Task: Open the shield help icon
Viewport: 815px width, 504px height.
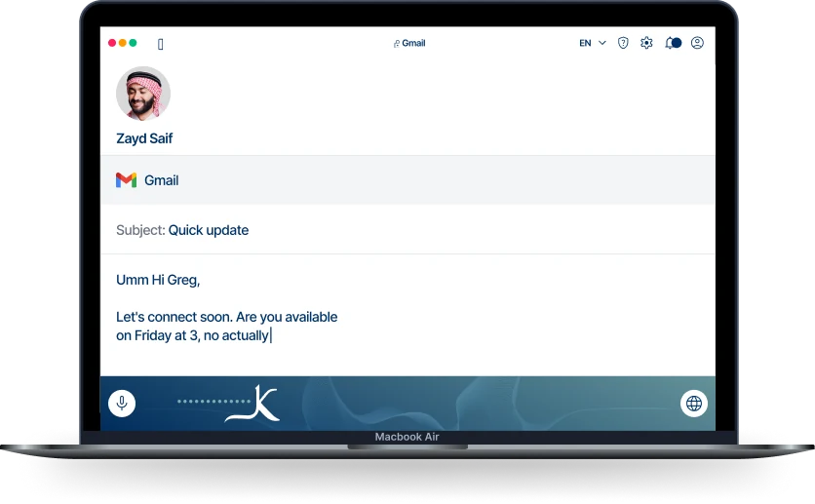Action: click(x=623, y=43)
